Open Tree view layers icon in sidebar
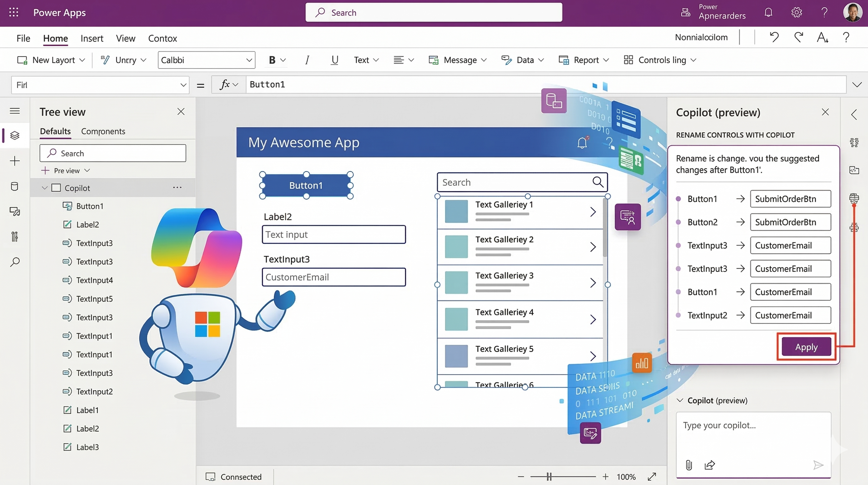This screenshot has height=485, width=868. click(15, 135)
